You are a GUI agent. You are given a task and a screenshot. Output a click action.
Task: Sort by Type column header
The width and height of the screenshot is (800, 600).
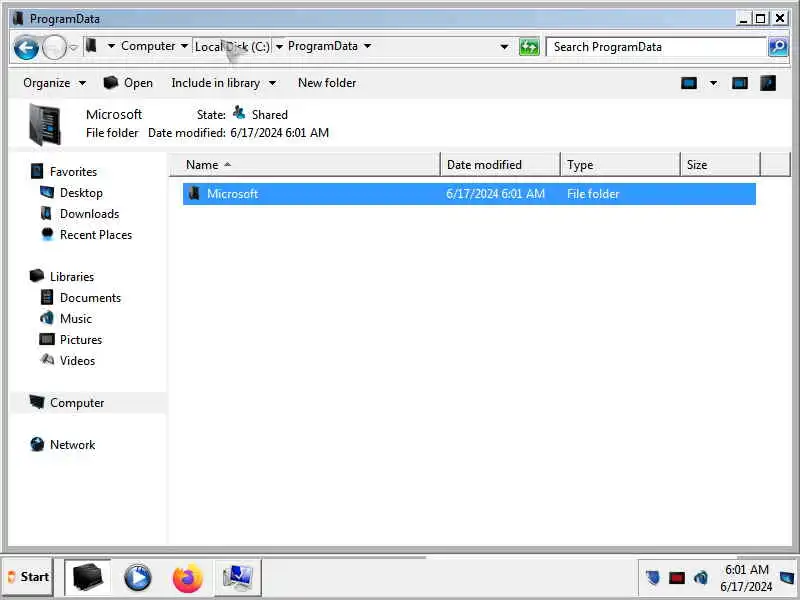(620, 165)
